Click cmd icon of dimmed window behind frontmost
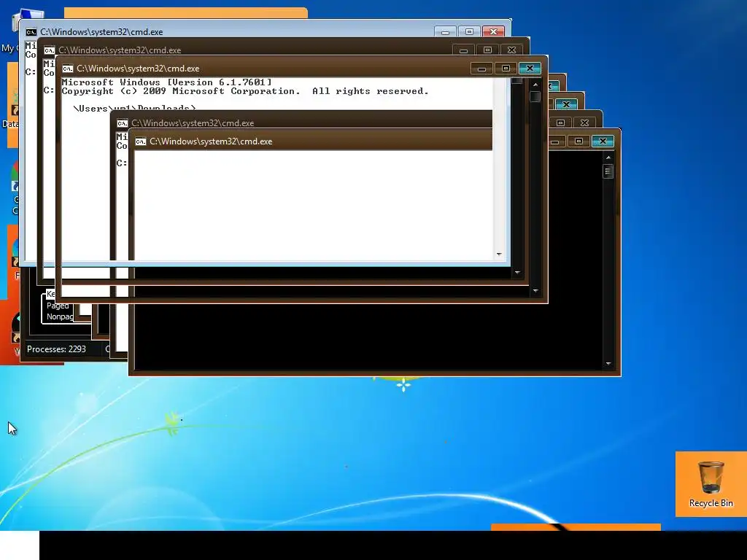The image size is (747, 560). (x=123, y=123)
